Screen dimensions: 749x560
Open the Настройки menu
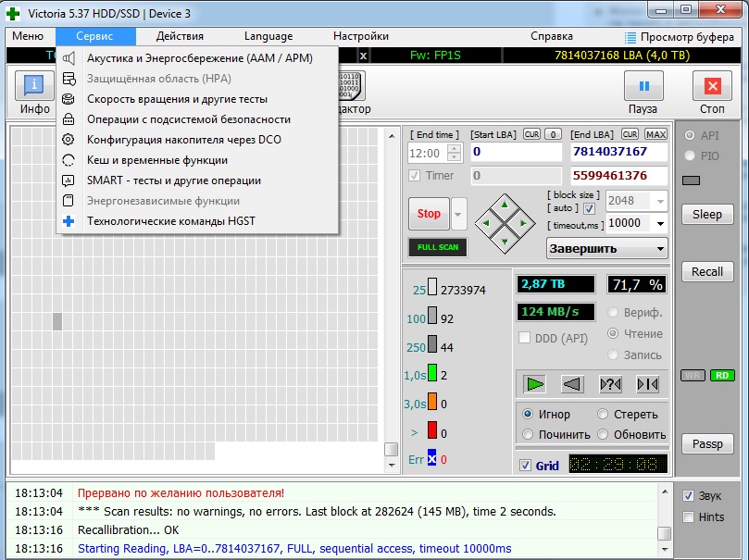tap(361, 36)
